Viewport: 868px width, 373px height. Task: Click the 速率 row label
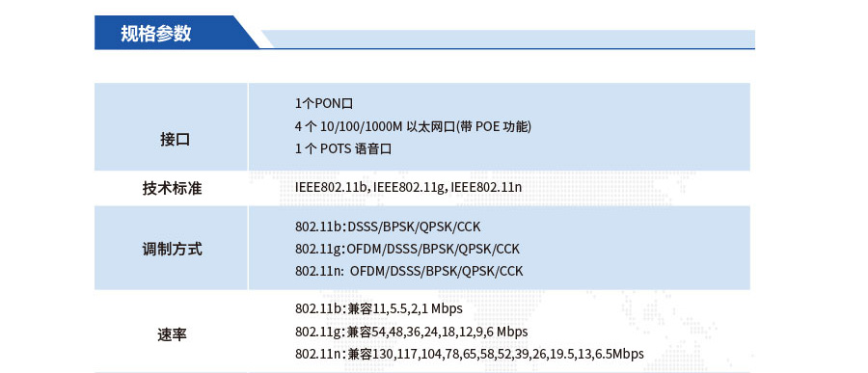pyautogui.click(x=173, y=334)
